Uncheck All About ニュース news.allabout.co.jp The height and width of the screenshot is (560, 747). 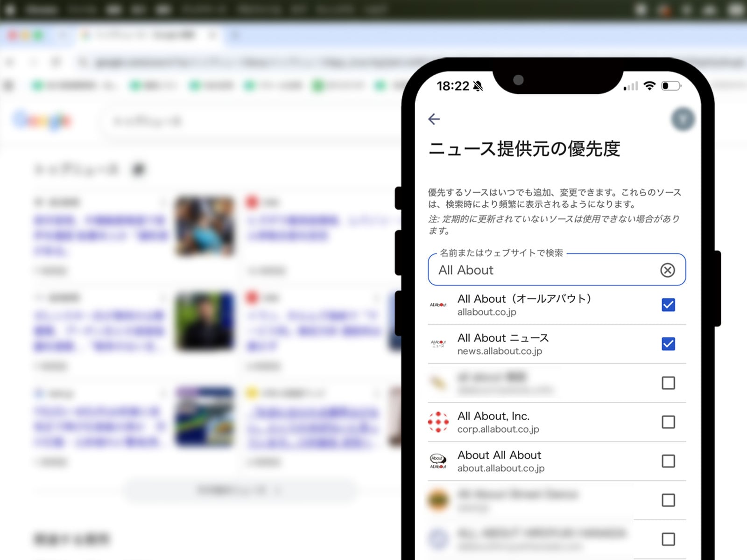(668, 344)
